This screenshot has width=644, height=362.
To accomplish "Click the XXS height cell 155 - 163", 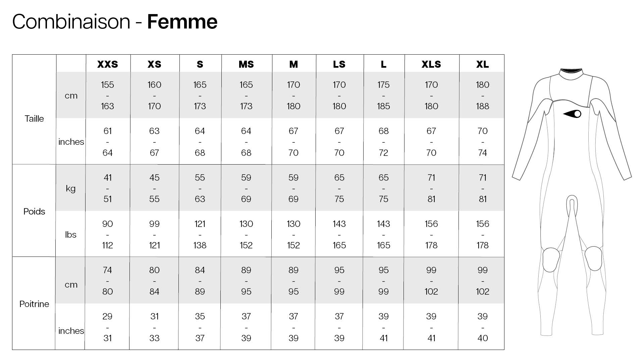I will 108,96.
